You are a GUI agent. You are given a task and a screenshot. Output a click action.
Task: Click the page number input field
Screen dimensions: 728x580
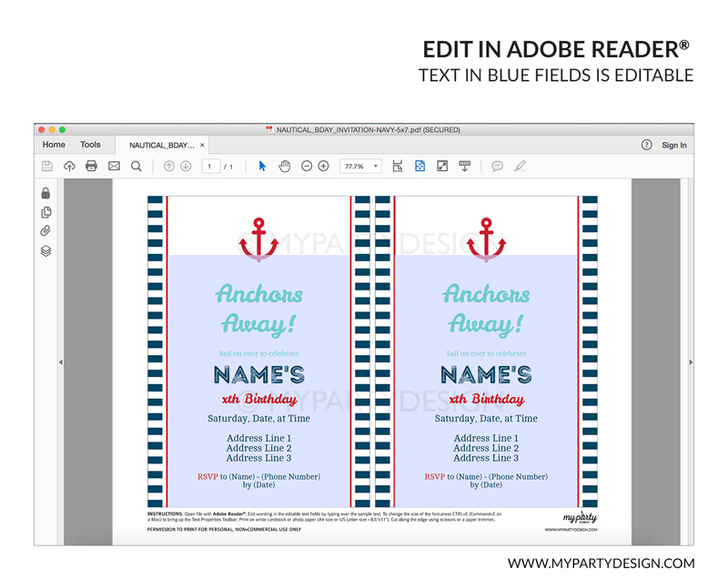click(x=211, y=167)
